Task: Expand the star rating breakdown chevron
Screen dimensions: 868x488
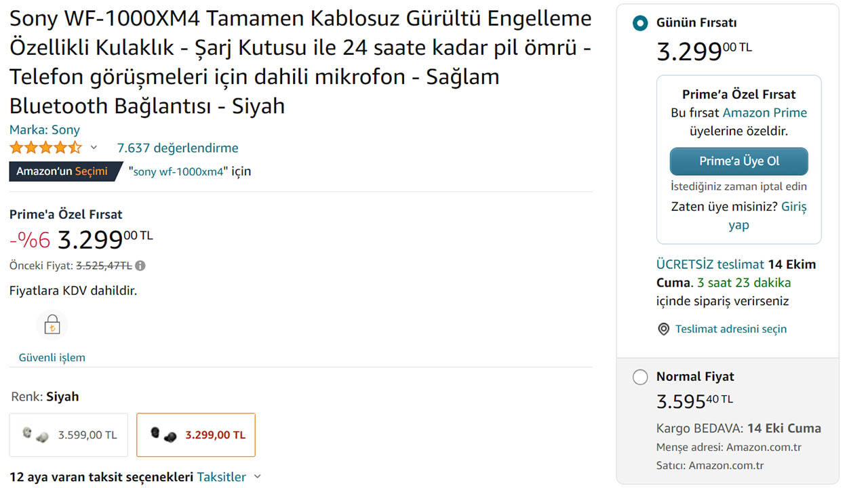Action: click(x=94, y=148)
